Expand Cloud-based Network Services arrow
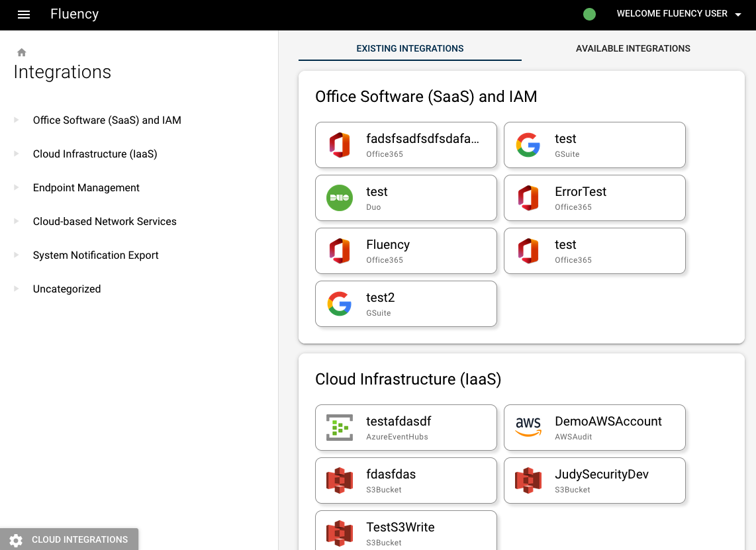 [17, 221]
